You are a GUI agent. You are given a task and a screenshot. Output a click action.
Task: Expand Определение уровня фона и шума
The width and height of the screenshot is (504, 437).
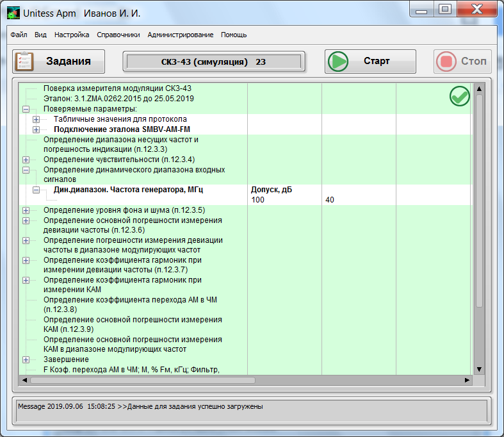point(26,210)
